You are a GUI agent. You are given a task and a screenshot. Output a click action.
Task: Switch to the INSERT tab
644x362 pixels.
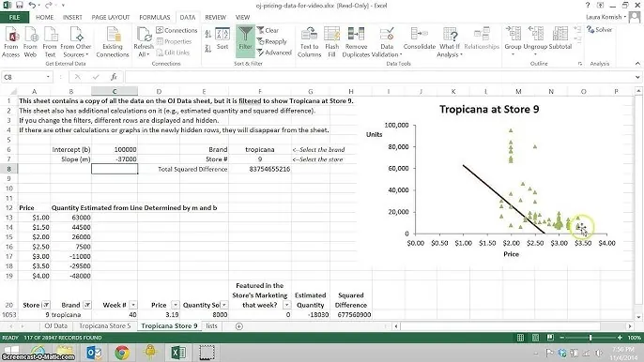(x=72, y=17)
